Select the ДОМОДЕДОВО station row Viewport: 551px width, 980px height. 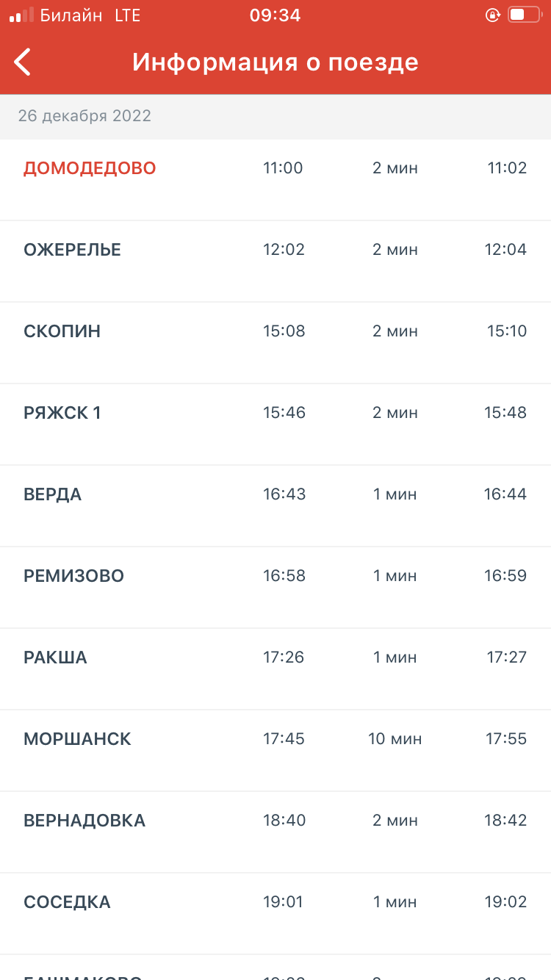[275, 180]
